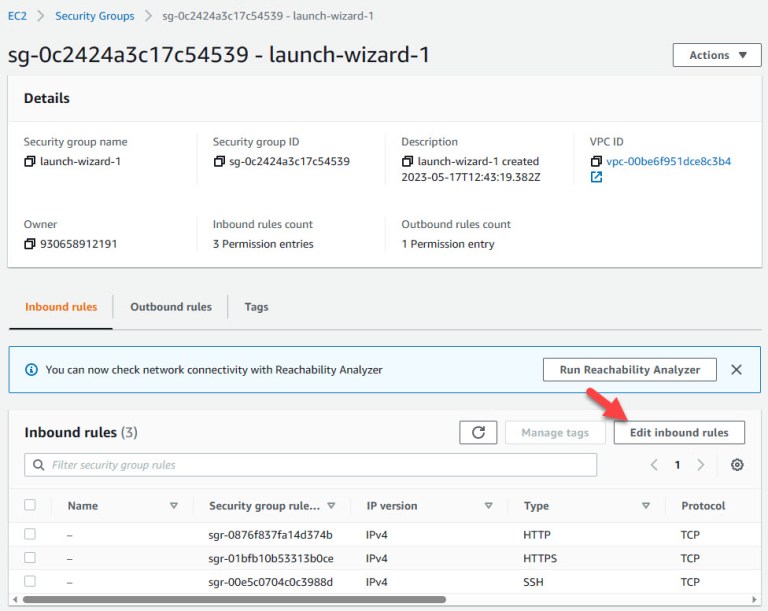Image resolution: width=768 pixels, height=611 pixels.
Task: Switch to the Inbound rules tab
Action: 61,307
